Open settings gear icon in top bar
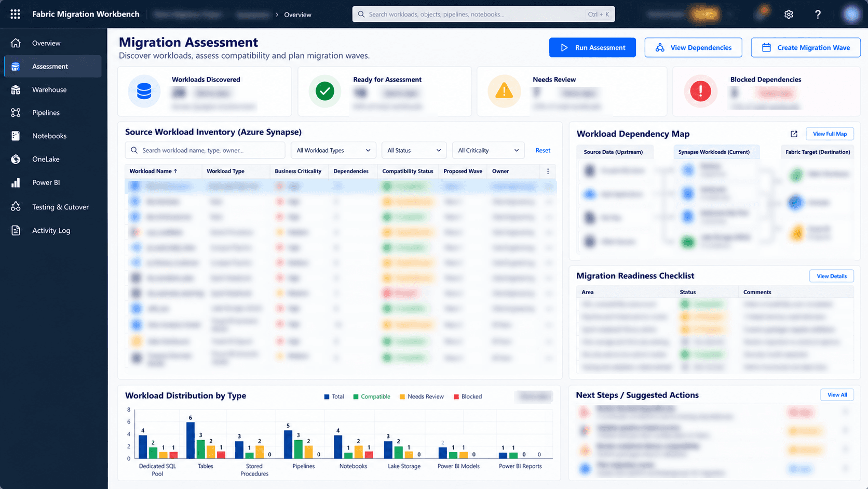 [789, 15]
